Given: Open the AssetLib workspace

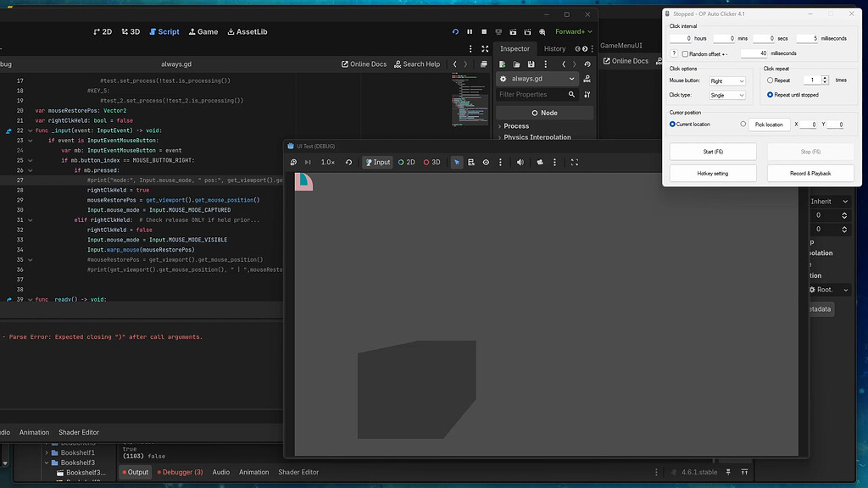Looking at the screenshot, I should point(247,32).
